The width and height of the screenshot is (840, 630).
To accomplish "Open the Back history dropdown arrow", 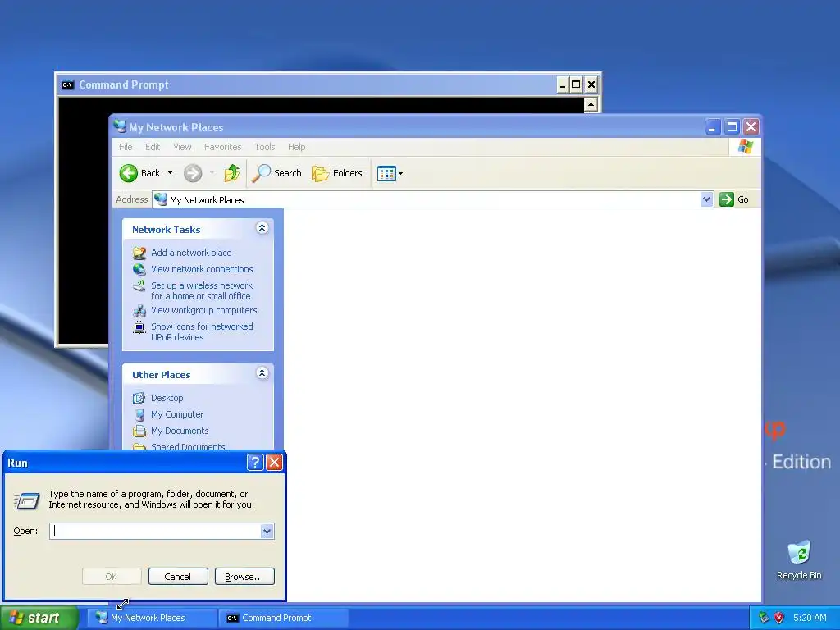I will (171, 173).
